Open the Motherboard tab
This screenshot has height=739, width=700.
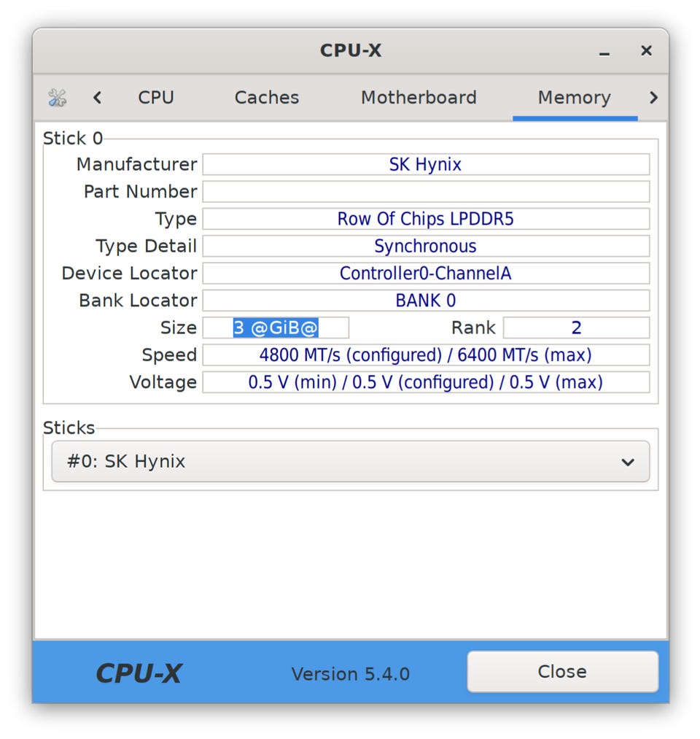tap(419, 98)
